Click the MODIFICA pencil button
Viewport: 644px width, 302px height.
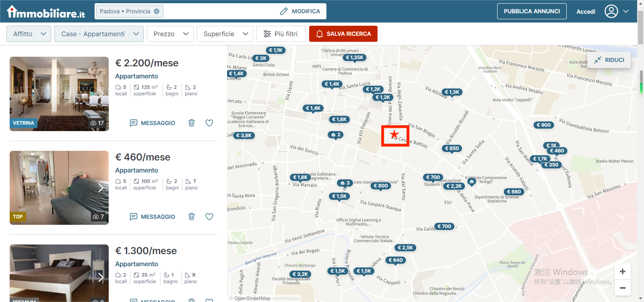coord(300,11)
